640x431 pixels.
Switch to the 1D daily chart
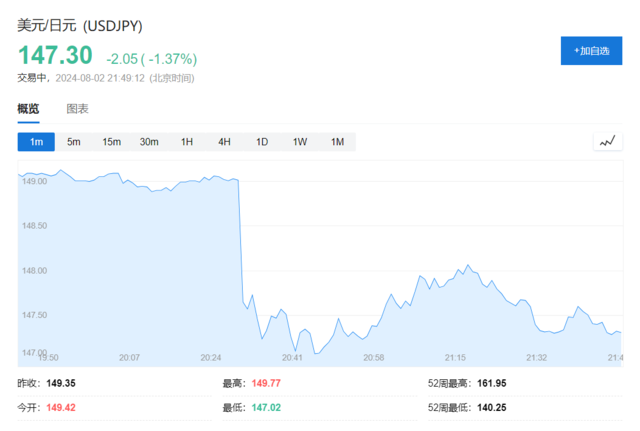(x=262, y=142)
